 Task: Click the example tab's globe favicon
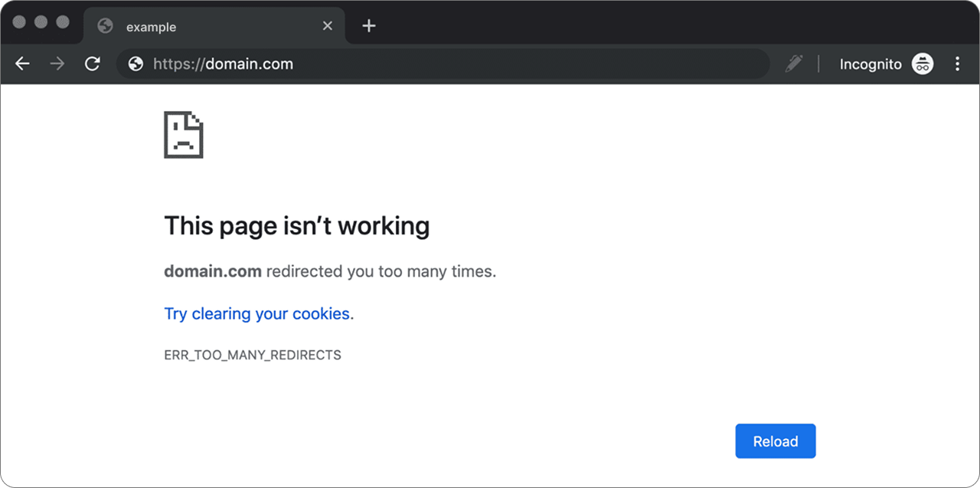[106, 26]
